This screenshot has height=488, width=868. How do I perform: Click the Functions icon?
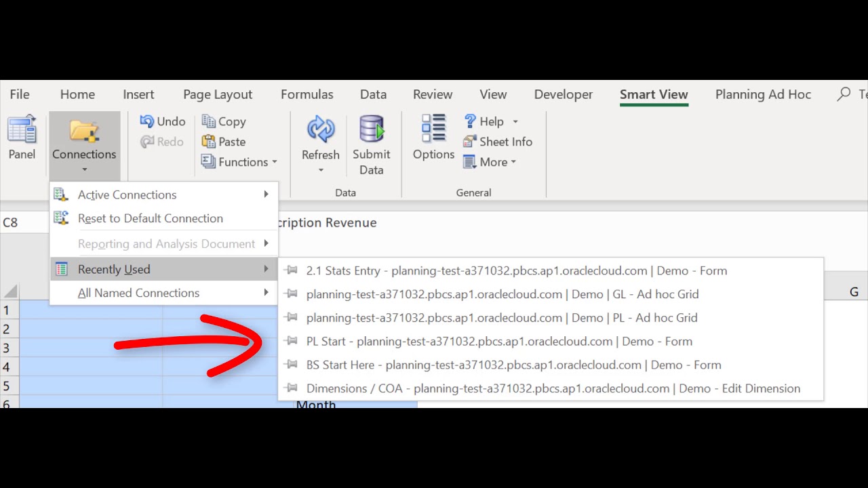point(208,162)
